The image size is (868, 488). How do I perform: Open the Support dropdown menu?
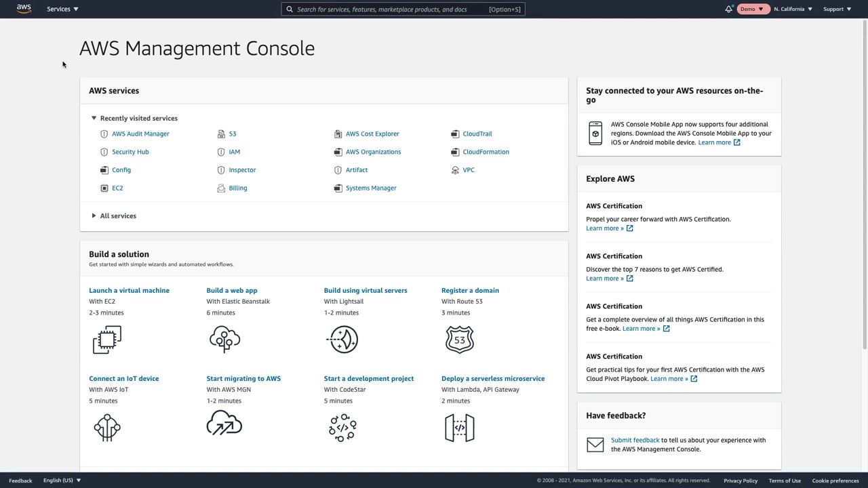point(837,9)
